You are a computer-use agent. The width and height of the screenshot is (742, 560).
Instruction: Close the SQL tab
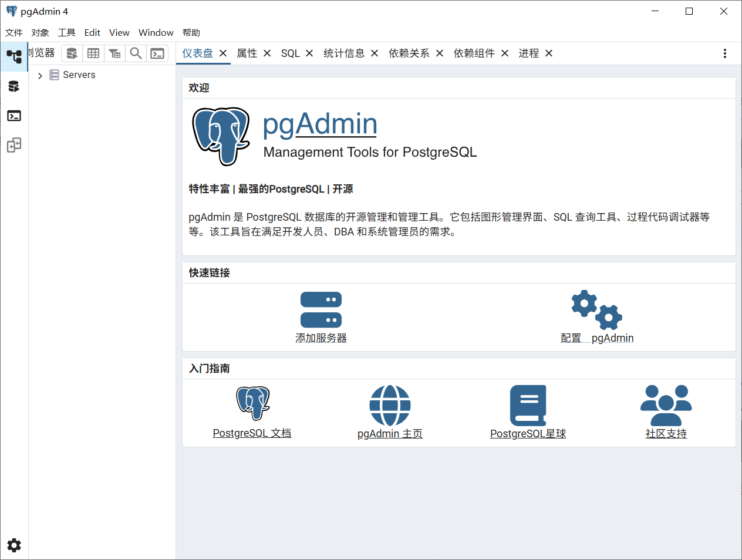click(309, 53)
